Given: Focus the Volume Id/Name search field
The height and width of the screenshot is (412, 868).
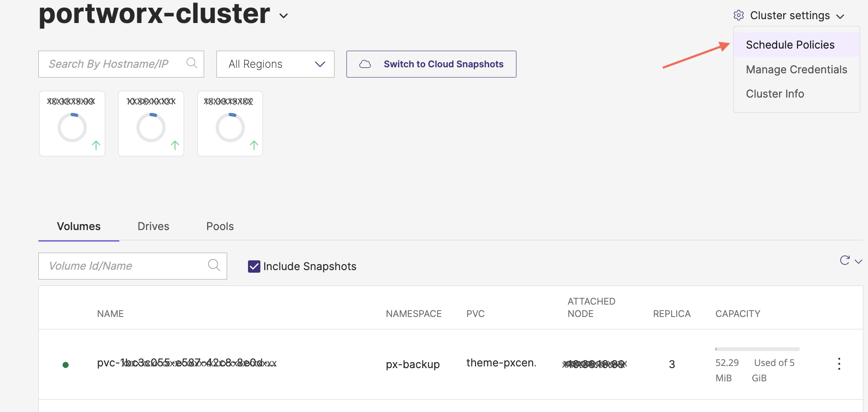Looking at the screenshot, I should click(x=133, y=266).
